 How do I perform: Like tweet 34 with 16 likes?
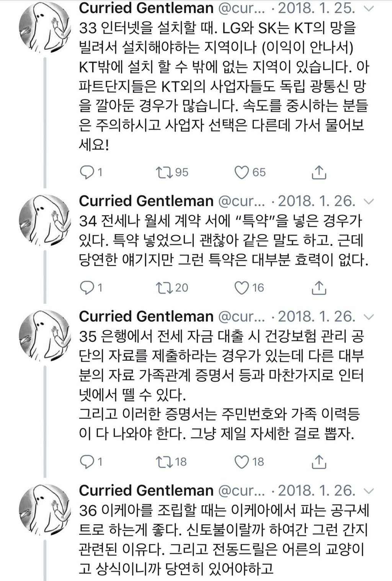(x=242, y=288)
